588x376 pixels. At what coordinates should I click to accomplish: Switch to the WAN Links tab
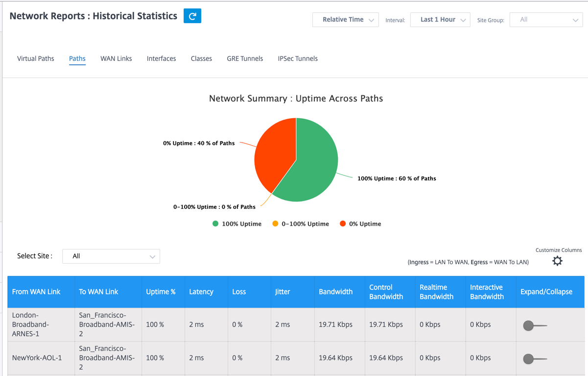[116, 59]
